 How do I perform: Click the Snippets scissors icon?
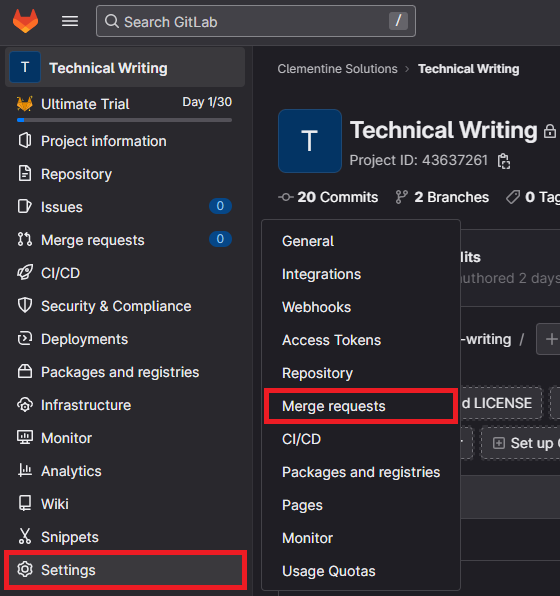(25, 536)
